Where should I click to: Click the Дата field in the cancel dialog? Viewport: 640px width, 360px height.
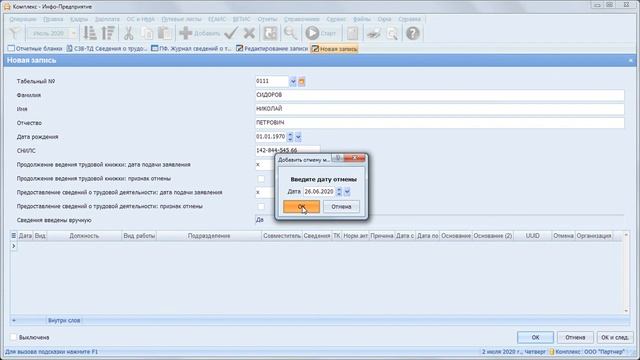pos(319,191)
